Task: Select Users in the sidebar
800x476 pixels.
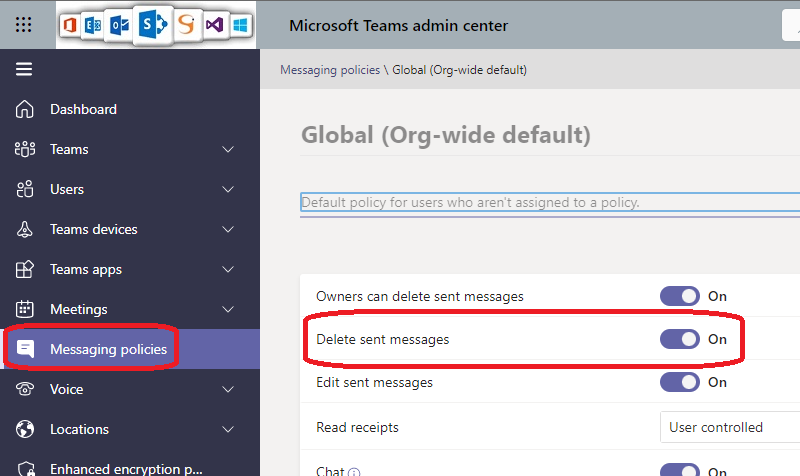Action: pos(67,189)
